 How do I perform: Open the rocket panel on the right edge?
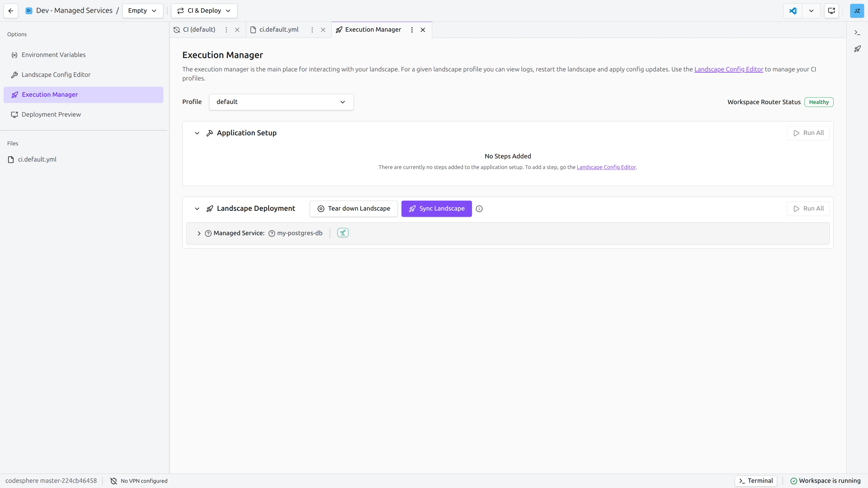[858, 49]
